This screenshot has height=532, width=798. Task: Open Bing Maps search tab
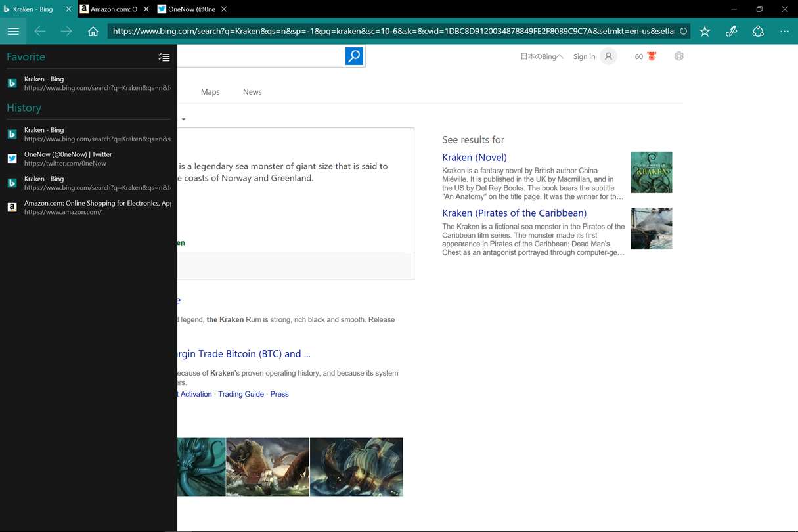210,92
